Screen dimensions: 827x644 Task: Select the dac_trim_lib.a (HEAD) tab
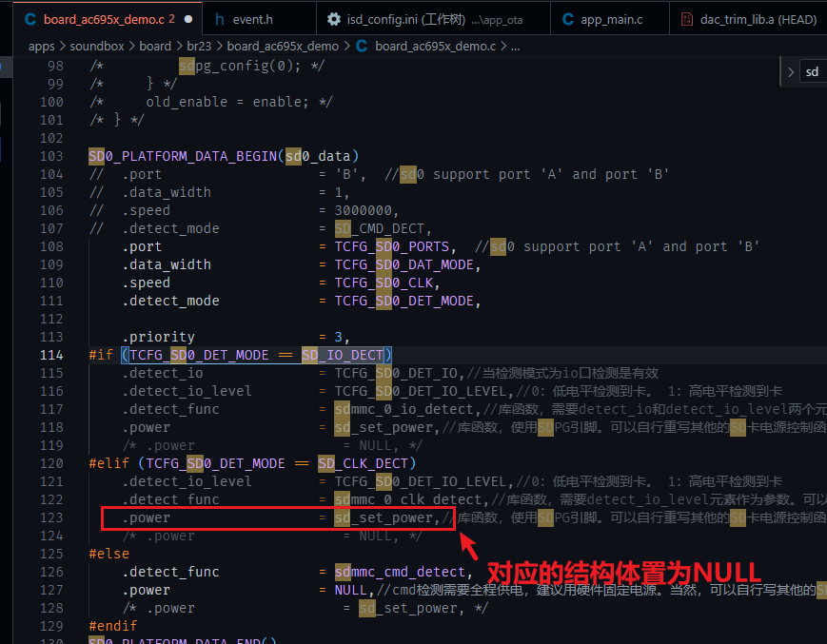(x=748, y=19)
